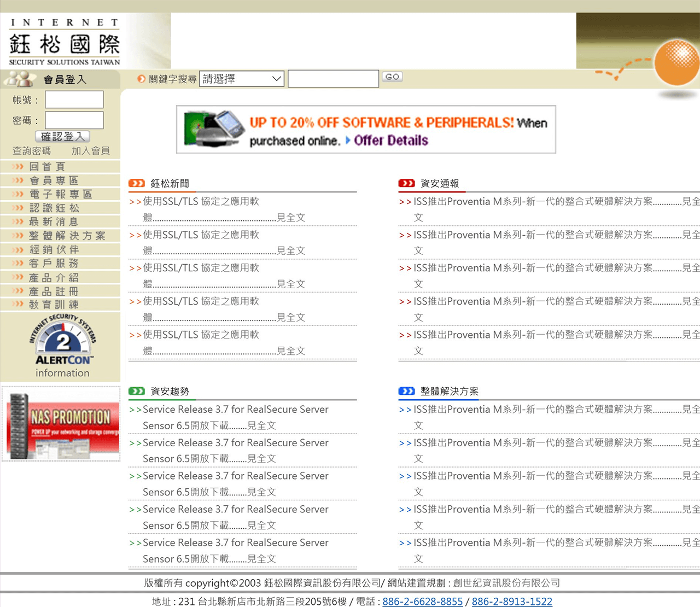Open the 加入會員 join member link
The height and width of the screenshot is (607, 700).
(91, 150)
